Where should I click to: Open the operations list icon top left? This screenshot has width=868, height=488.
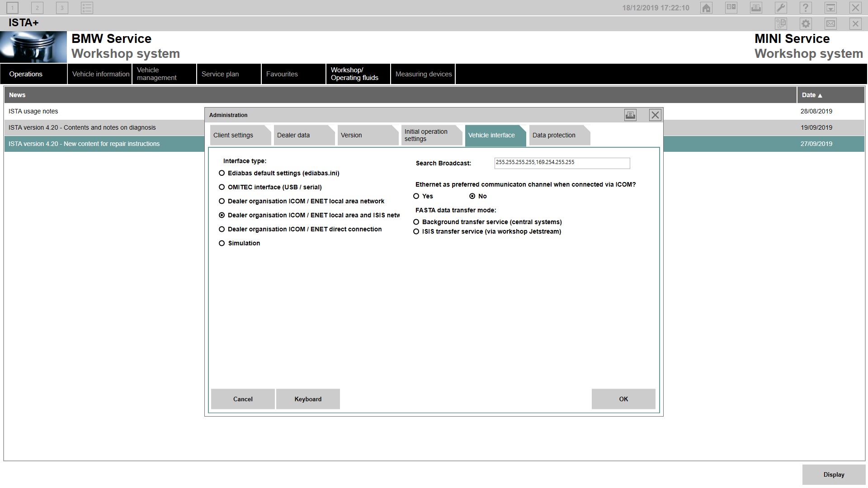pos(87,8)
